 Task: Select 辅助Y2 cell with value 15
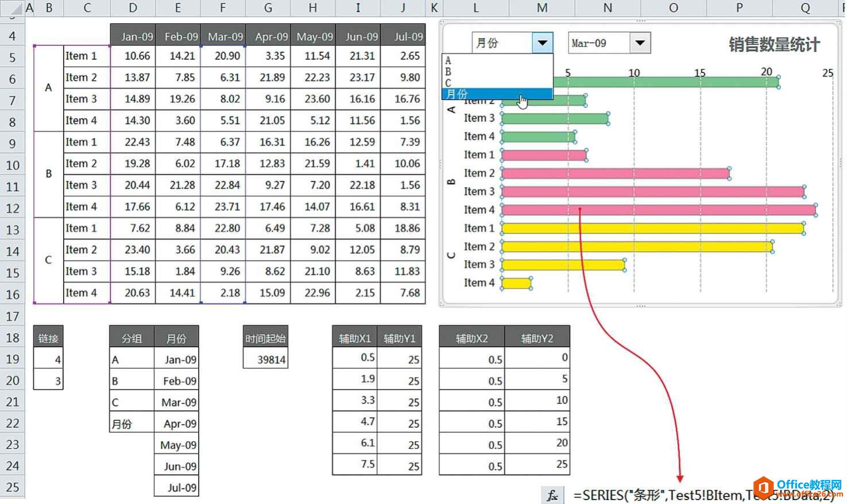click(x=537, y=422)
